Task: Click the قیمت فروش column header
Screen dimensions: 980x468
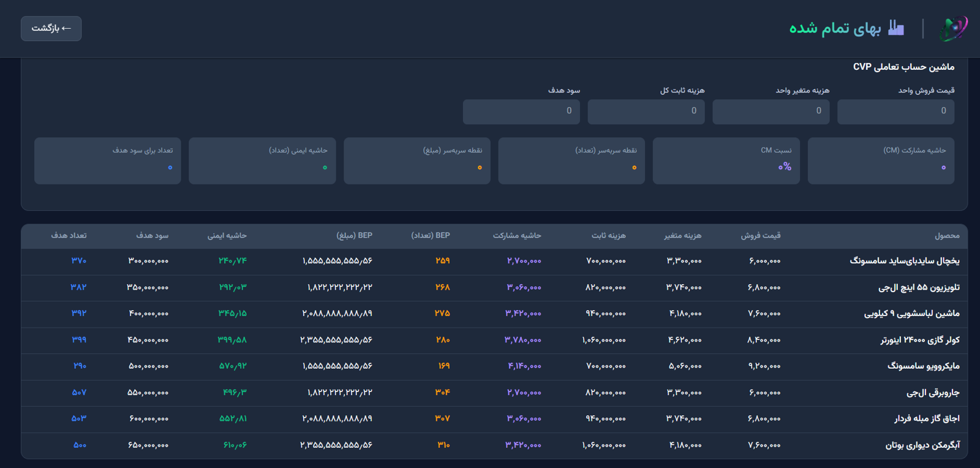Action: pos(761,236)
